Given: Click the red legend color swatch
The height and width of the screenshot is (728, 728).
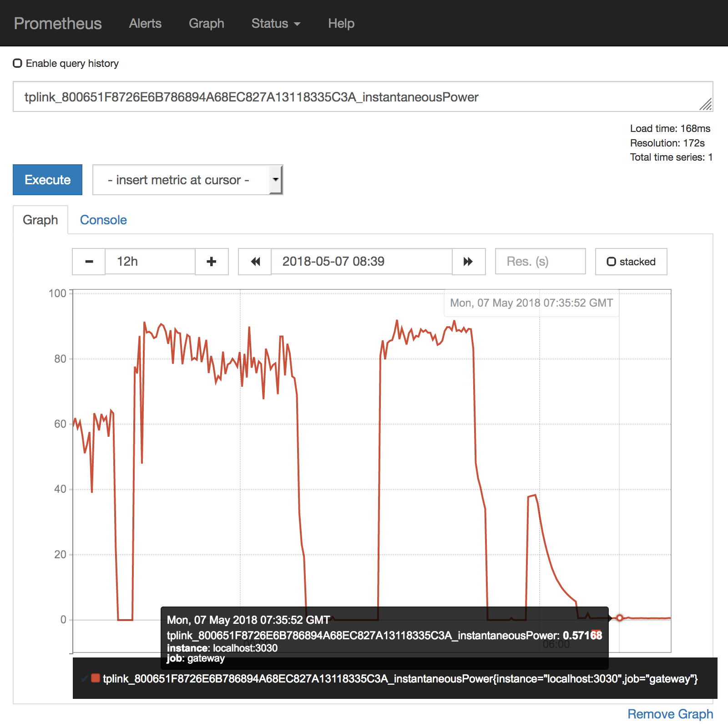Looking at the screenshot, I should [x=96, y=678].
